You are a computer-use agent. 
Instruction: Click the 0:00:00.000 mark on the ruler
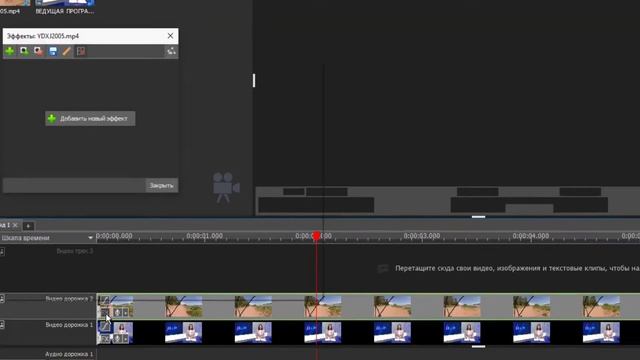[x=114, y=236]
